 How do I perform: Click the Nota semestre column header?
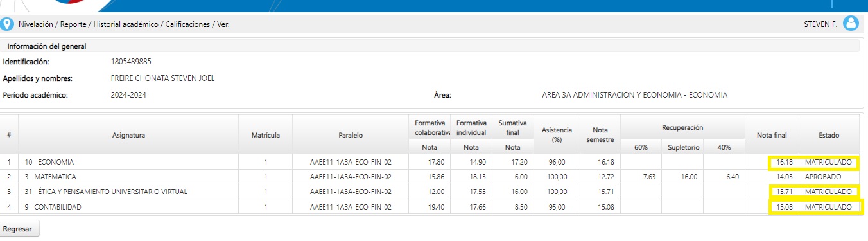tap(600, 135)
